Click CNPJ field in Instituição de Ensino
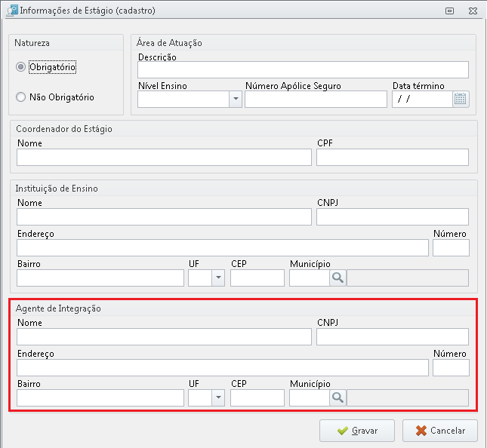 pos(393,216)
